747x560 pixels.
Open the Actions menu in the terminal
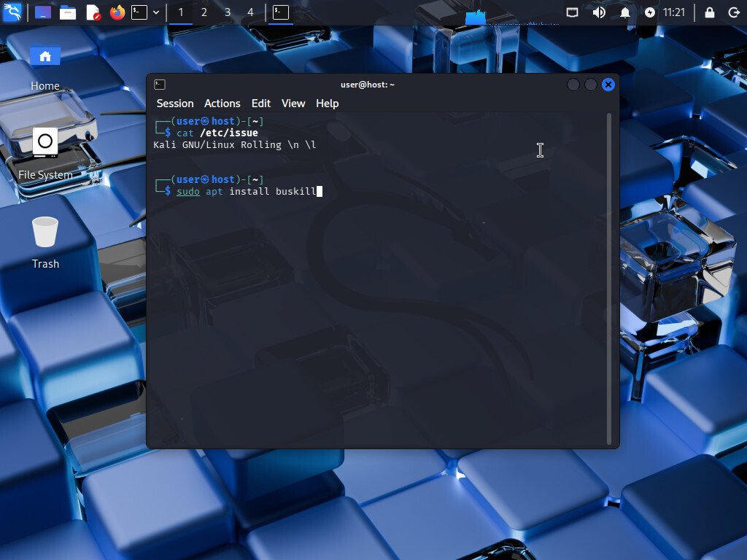(x=222, y=103)
